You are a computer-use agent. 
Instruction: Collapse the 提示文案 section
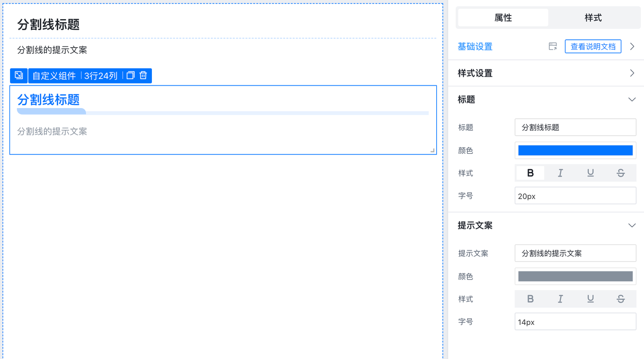632,225
